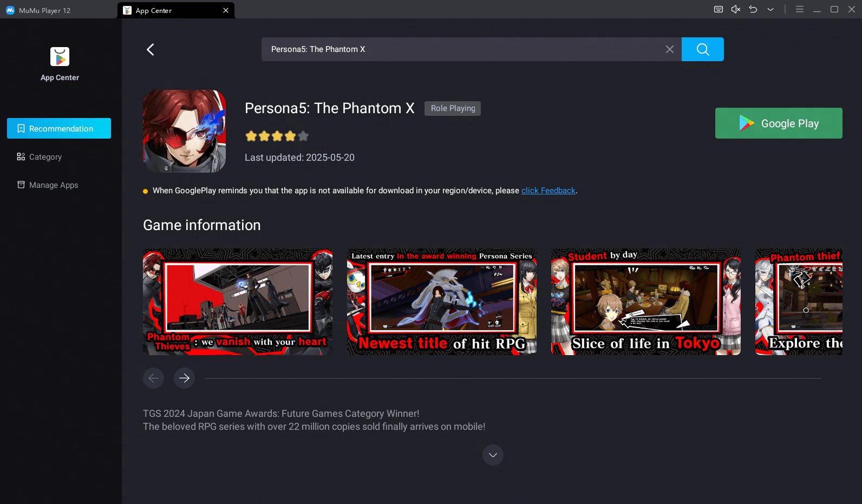Maximize the MuMu Player window
Viewport: 862px width, 504px height.
pos(834,9)
